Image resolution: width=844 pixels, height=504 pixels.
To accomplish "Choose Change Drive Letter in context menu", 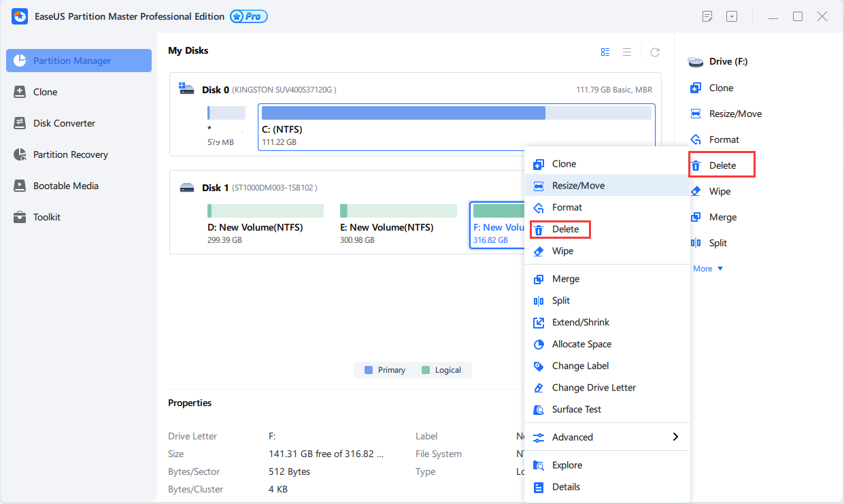I will [x=594, y=388].
